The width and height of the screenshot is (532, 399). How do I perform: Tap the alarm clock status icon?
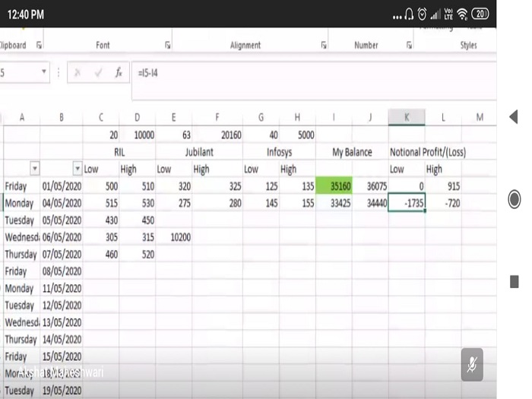[422, 14]
